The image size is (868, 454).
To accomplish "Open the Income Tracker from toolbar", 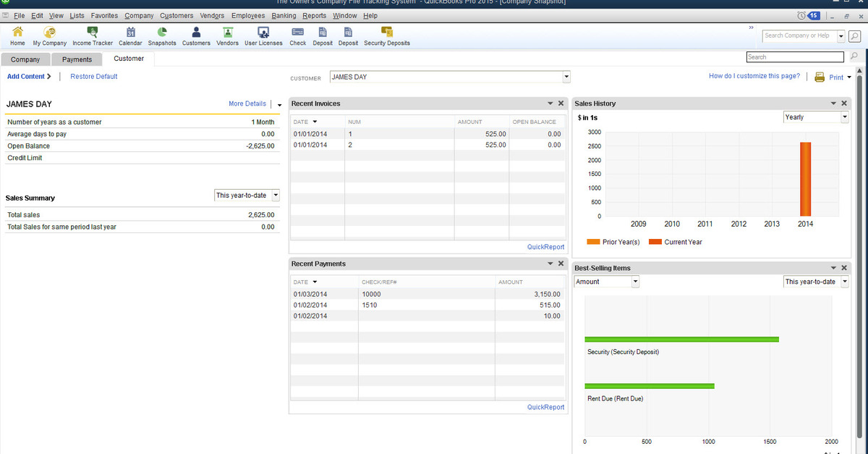I will tap(93, 32).
